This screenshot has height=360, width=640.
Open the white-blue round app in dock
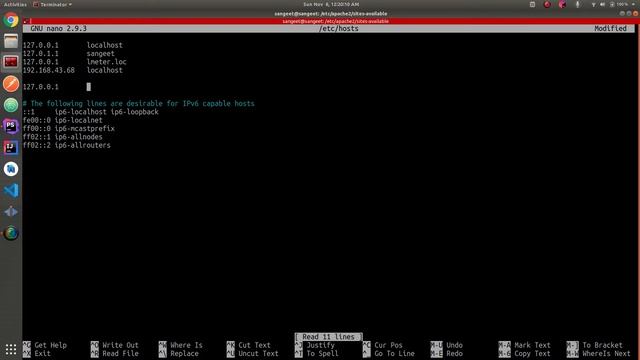(x=11, y=169)
